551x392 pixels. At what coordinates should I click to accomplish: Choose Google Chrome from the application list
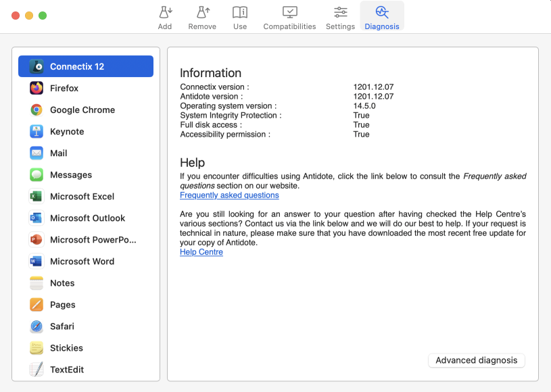point(82,110)
